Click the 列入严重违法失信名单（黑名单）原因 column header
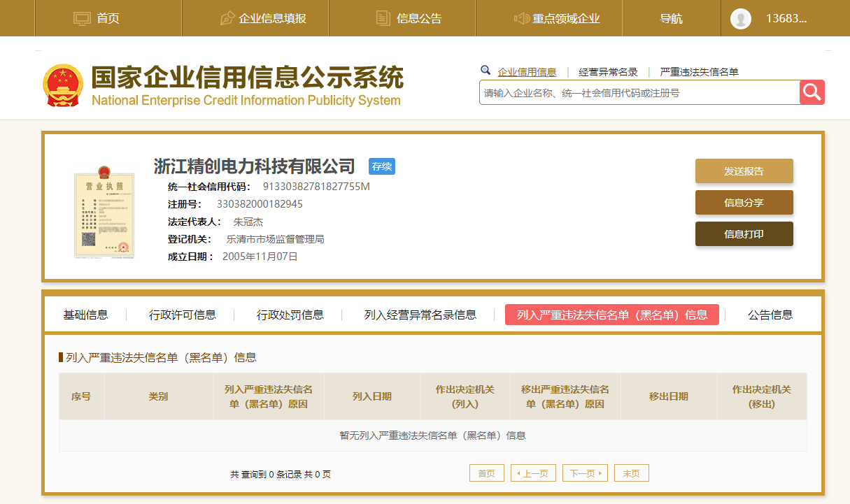The image size is (850, 504). pos(269,396)
